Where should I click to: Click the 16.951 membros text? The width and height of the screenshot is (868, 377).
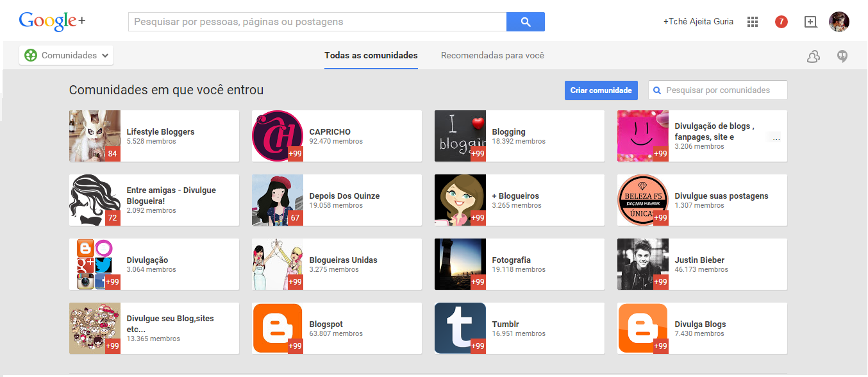[519, 333]
